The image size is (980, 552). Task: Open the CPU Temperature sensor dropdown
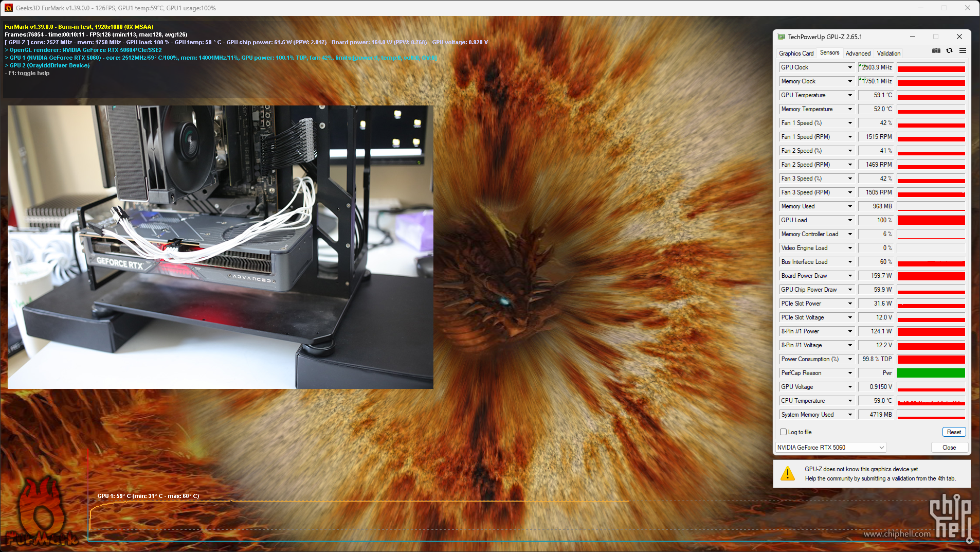[x=850, y=401]
